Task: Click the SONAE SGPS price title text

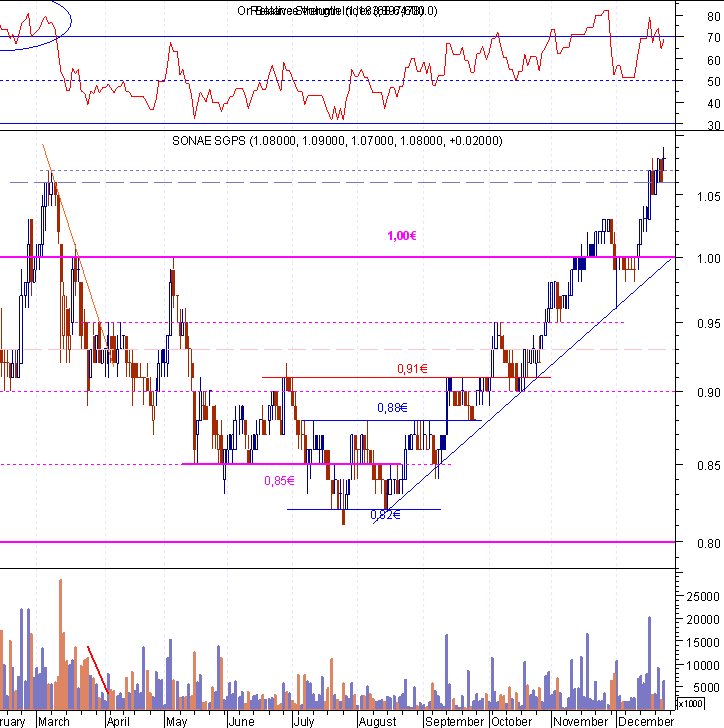Action: click(337, 141)
